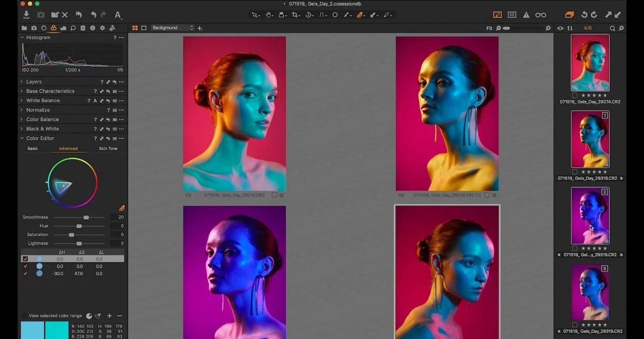Viewport: 644px width, 339px height.
Task: Open the Library folder tool tab
Action: [x=24, y=28]
